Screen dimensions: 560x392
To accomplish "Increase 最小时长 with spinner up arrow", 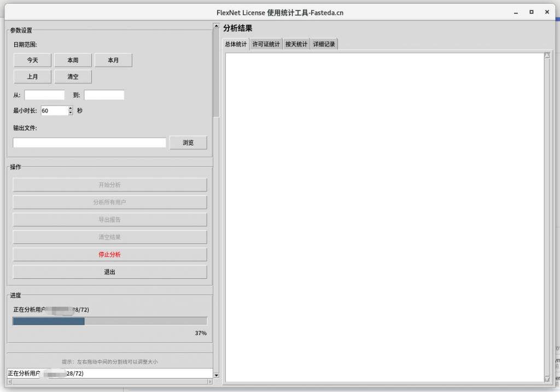I will point(71,108).
